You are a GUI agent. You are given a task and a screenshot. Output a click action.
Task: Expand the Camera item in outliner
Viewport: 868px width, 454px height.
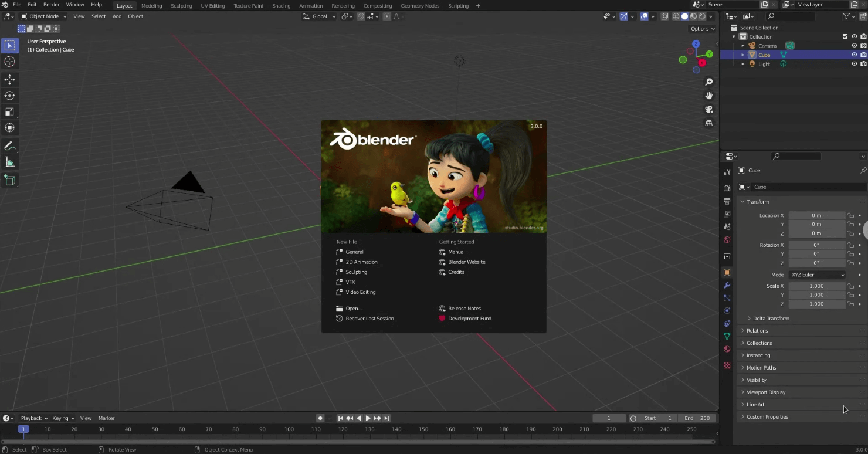click(x=742, y=46)
